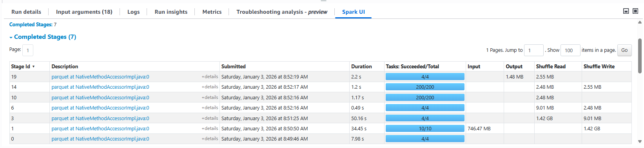
Task: Click the 200/200 progress bar of stage 10
Action: 425,97
